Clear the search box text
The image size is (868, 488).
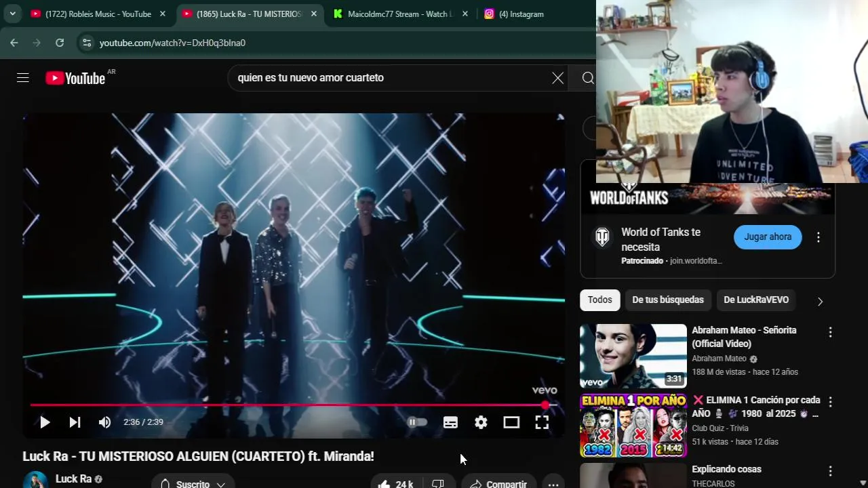click(x=557, y=78)
